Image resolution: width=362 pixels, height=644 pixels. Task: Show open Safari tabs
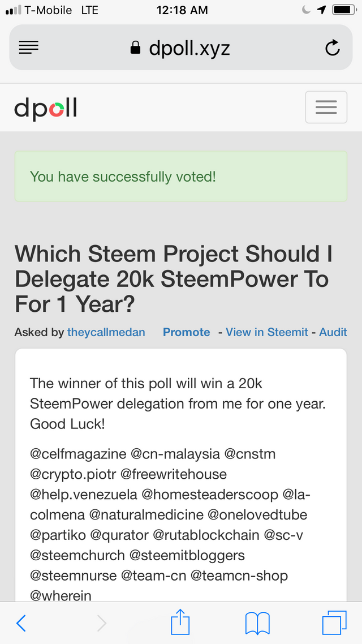pos(334,622)
